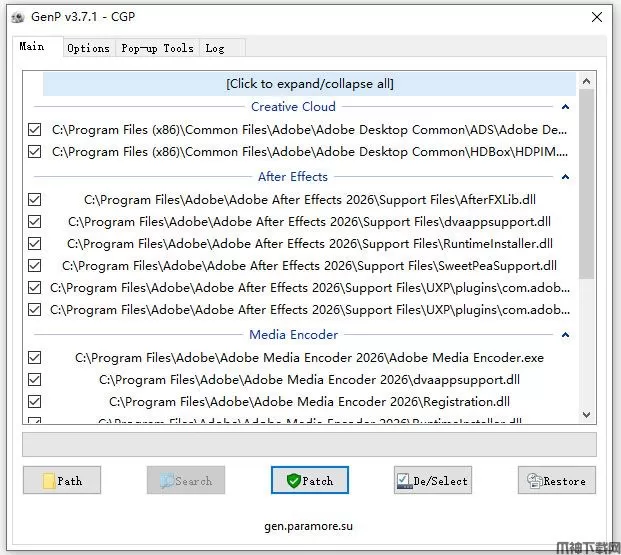Open the Pop-up Tools tab
The width and height of the screenshot is (621, 555).
(x=157, y=48)
